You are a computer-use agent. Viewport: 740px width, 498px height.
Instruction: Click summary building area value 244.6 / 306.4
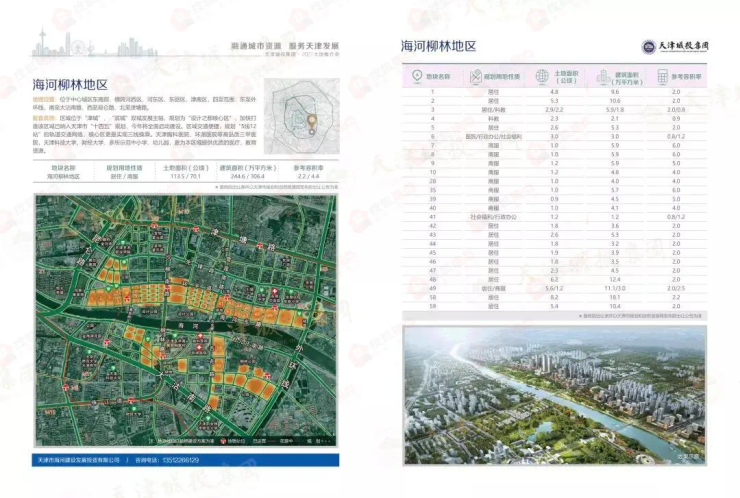pos(248,176)
